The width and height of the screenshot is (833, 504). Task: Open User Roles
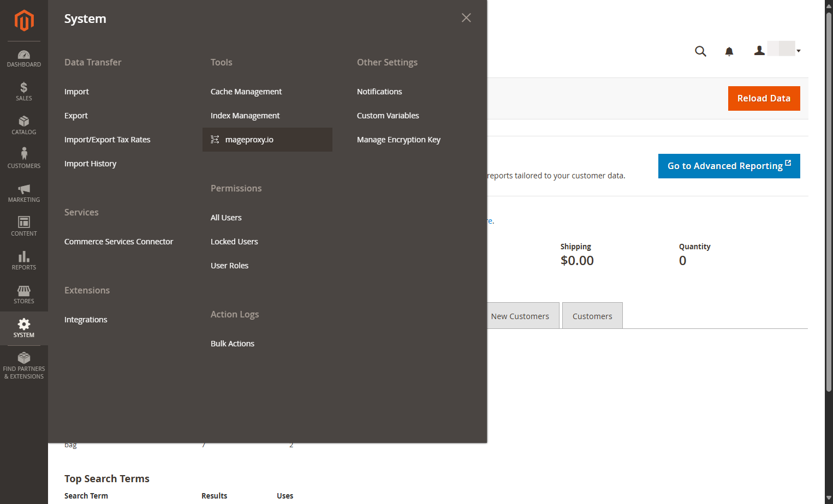pos(229,266)
